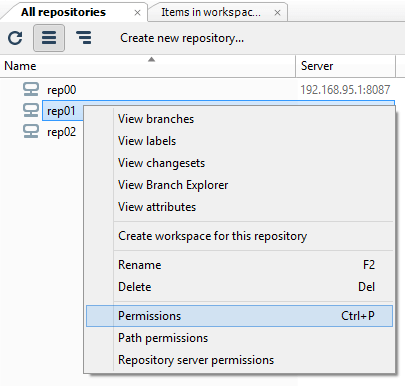Select the rep01 repository row

[x=63, y=111]
